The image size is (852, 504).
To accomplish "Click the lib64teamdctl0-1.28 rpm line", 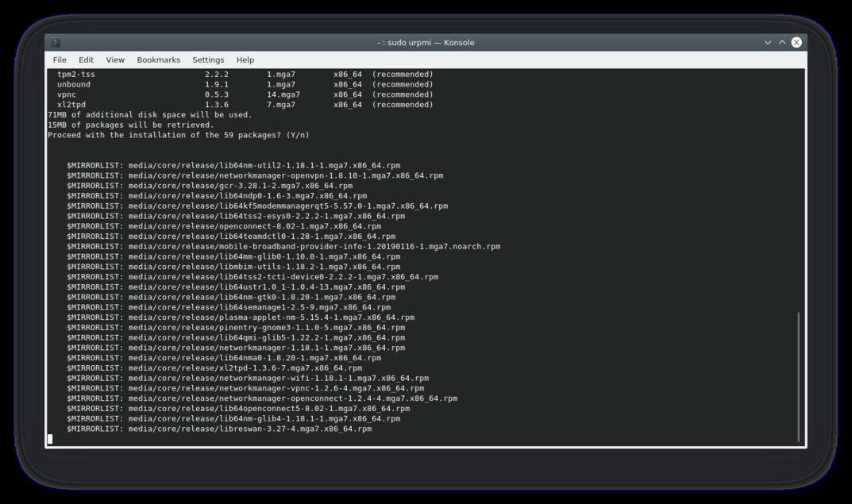I will point(231,237).
